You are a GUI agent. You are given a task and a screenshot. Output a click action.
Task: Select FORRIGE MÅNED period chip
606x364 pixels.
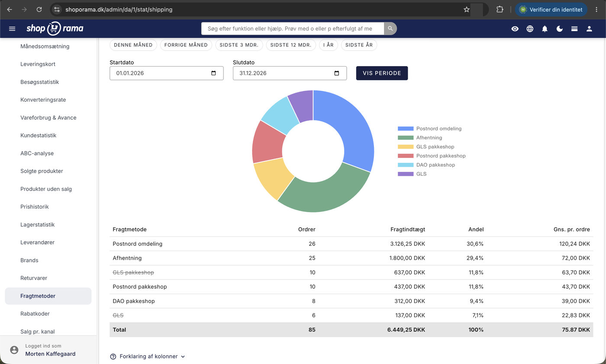186,45
